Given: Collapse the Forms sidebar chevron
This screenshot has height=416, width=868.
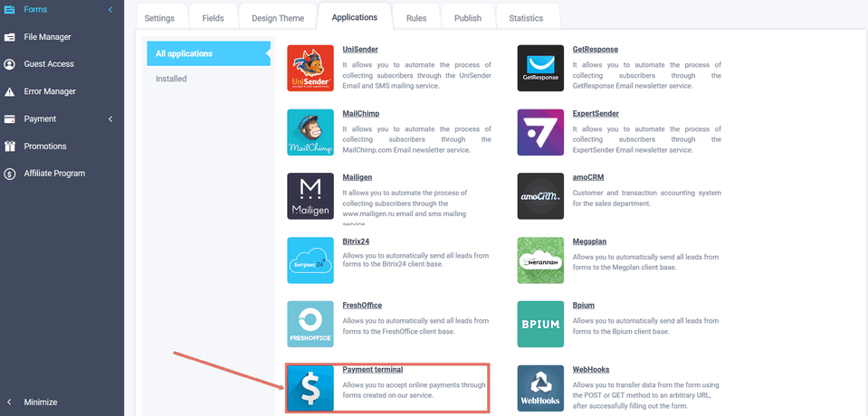Looking at the screenshot, I should (x=110, y=10).
